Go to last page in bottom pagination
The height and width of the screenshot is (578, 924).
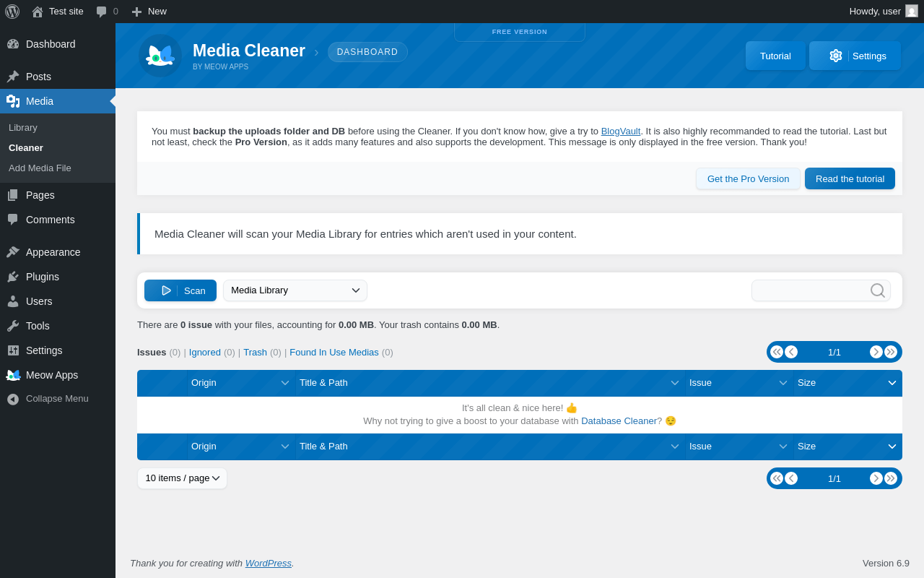point(891,478)
